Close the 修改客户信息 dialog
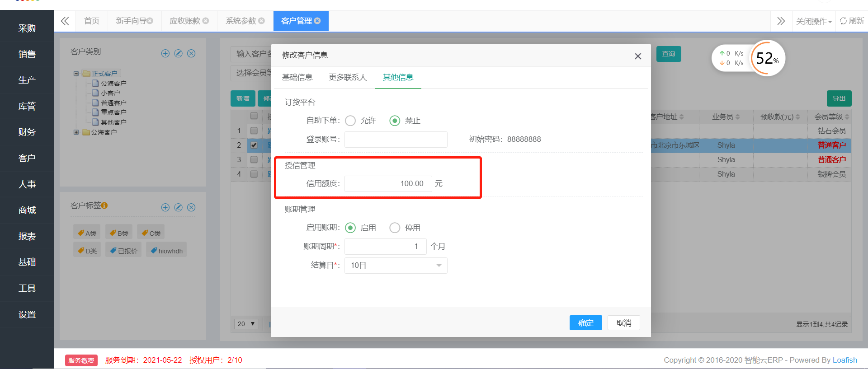Viewport: 868px width, 369px height. tap(638, 56)
